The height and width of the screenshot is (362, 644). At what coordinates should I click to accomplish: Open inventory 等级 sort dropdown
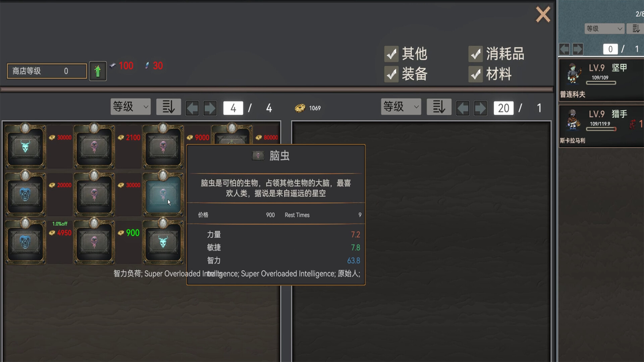pyautogui.click(x=401, y=107)
